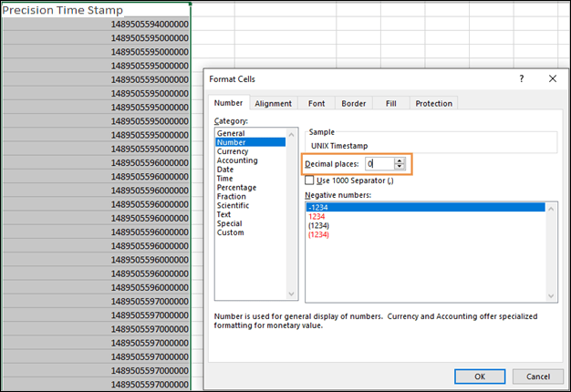This screenshot has width=571, height=392.
Task: Select black (1234) parentheses format
Action: tap(425, 225)
